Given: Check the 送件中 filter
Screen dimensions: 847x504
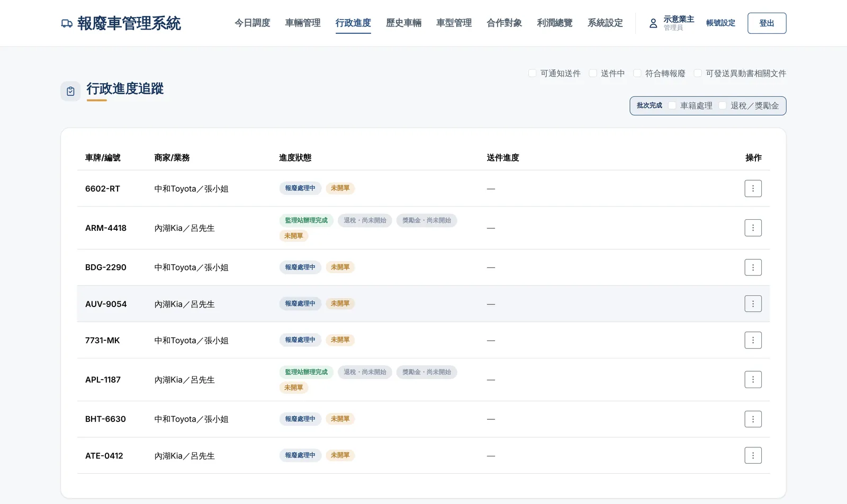Looking at the screenshot, I should 593,73.
